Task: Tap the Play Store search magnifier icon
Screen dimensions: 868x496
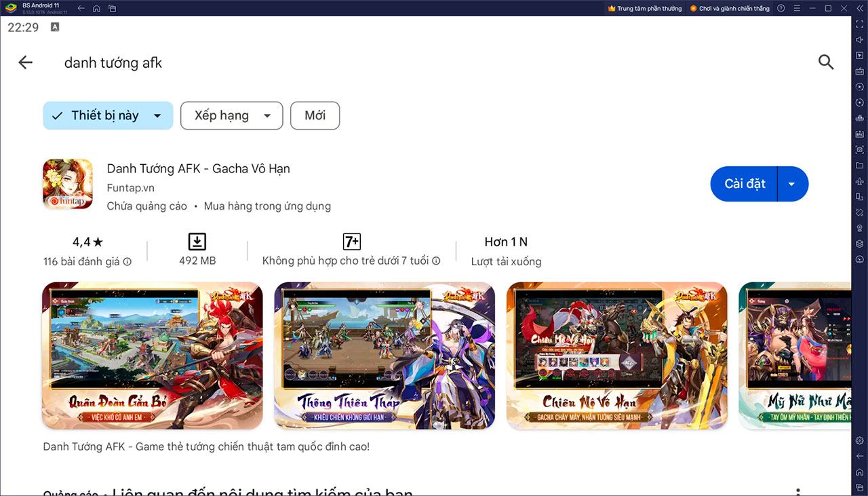Action: 825,62
